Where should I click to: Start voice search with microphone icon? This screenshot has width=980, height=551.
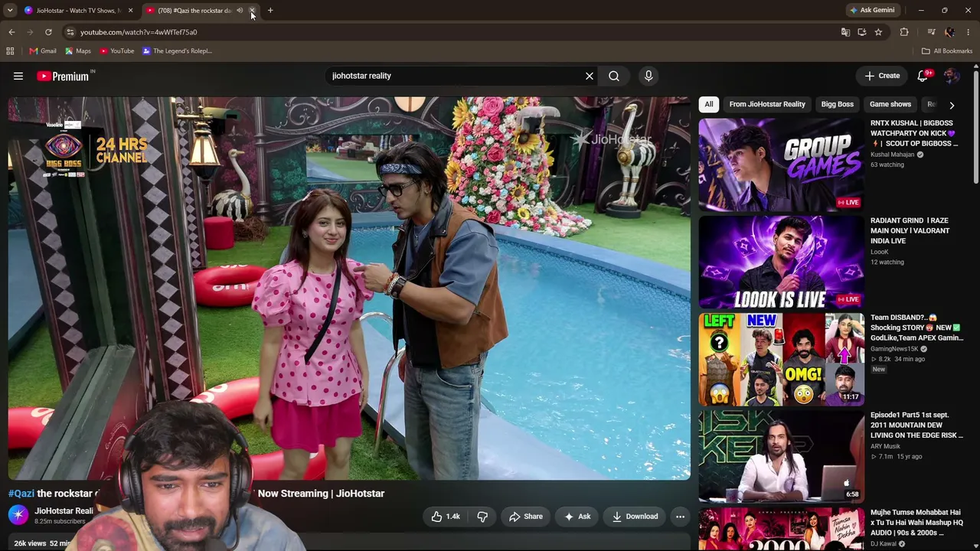(x=648, y=76)
